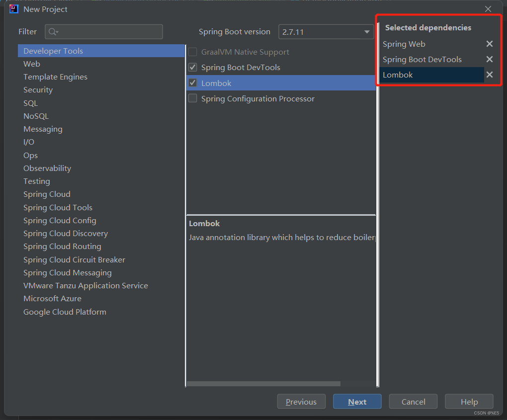Close the New Project dialog

[488, 9]
